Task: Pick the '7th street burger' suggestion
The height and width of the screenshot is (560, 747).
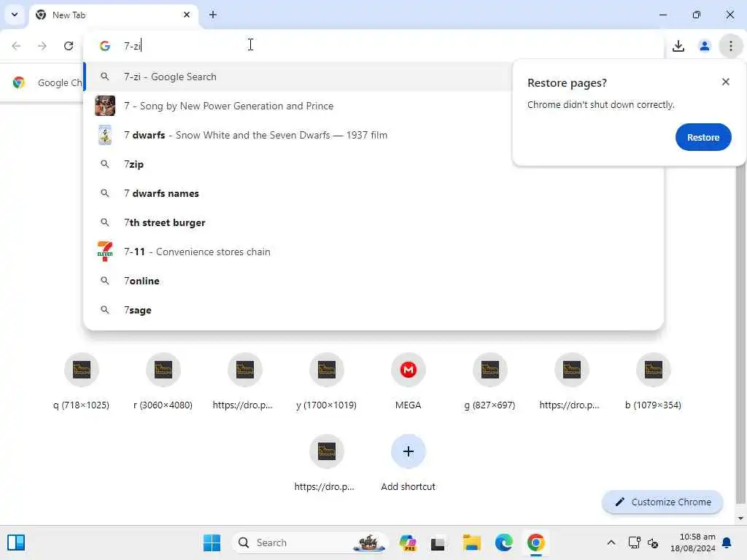Action: [x=373, y=222]
